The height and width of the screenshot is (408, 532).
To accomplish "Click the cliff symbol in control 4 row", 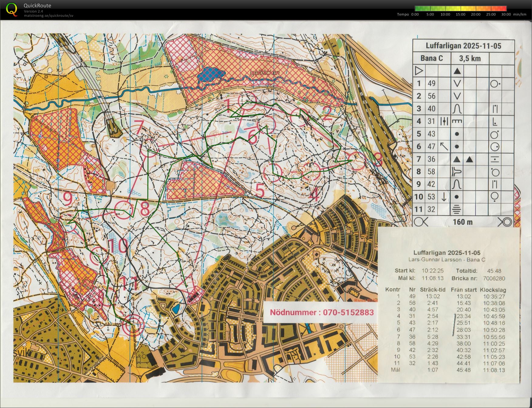I will (457, 121).
